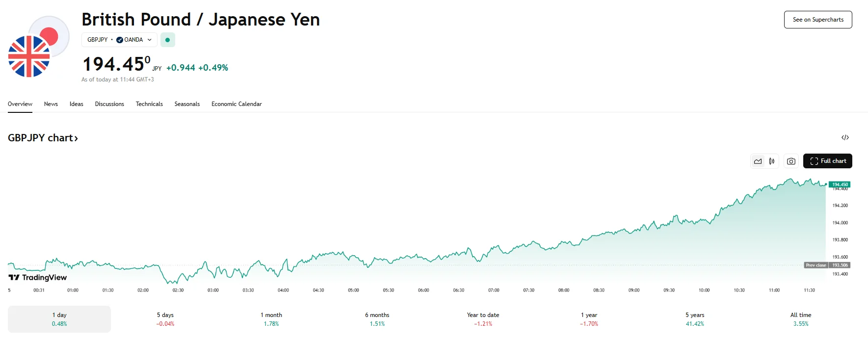This screenshot has height=343, width=868.
Task: Open the Technicals tab
Action: click(149, 104)
